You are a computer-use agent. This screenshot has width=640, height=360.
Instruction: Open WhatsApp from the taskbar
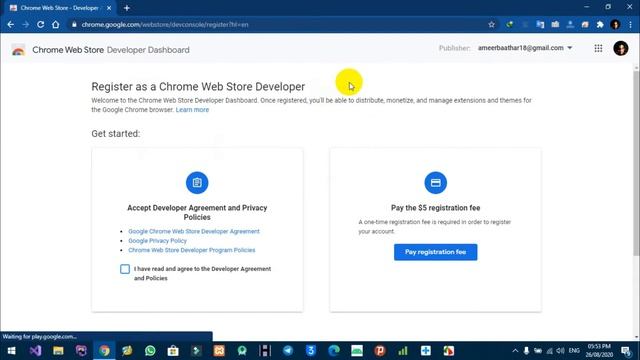(150, 351)
